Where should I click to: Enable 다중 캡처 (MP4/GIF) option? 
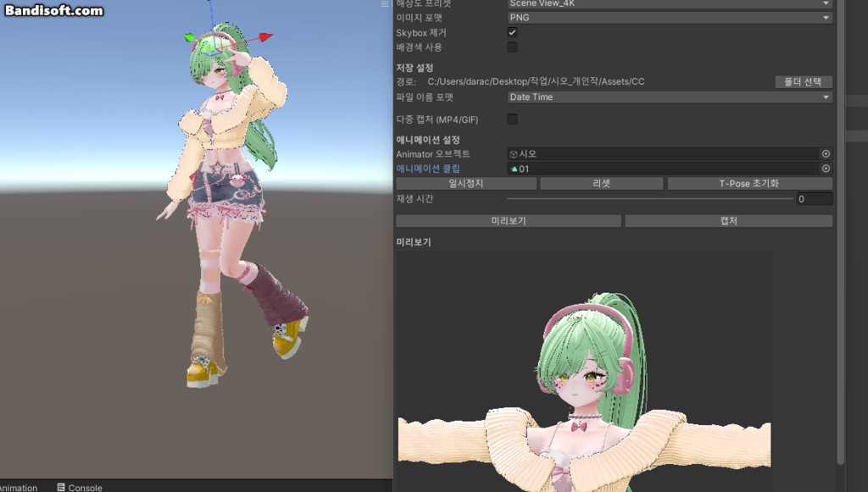[x=511, y=119]
